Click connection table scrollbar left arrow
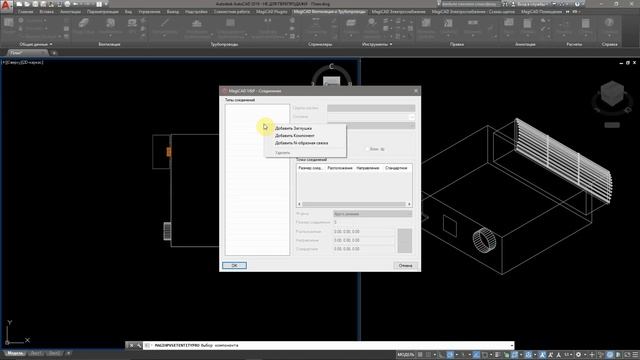The image size is (640, 360). click(x=299, y=204)
